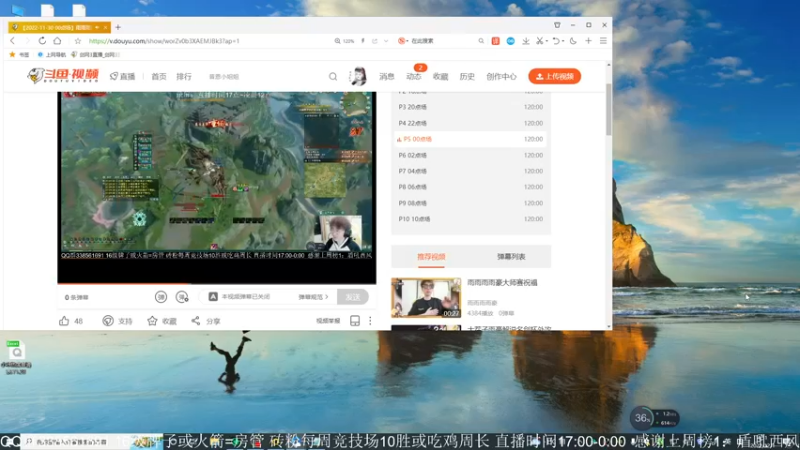The width and height of the screenshot is (800, 450).
Task: Click the undo closed tab icon
Action: (x=556, y=41)
